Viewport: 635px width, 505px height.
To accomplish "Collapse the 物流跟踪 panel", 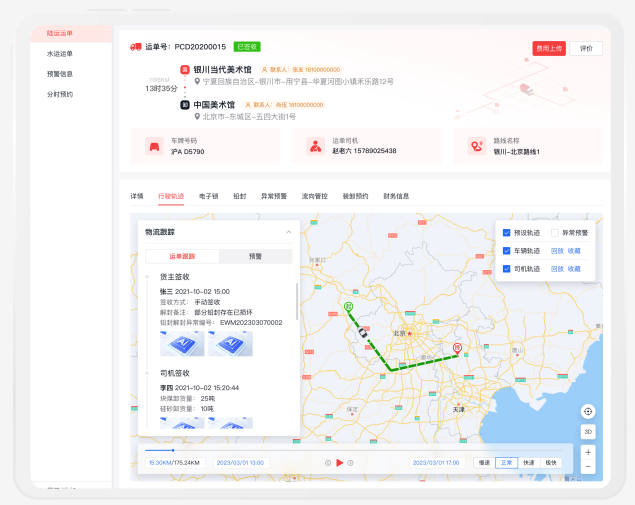I will coord(289,232).
